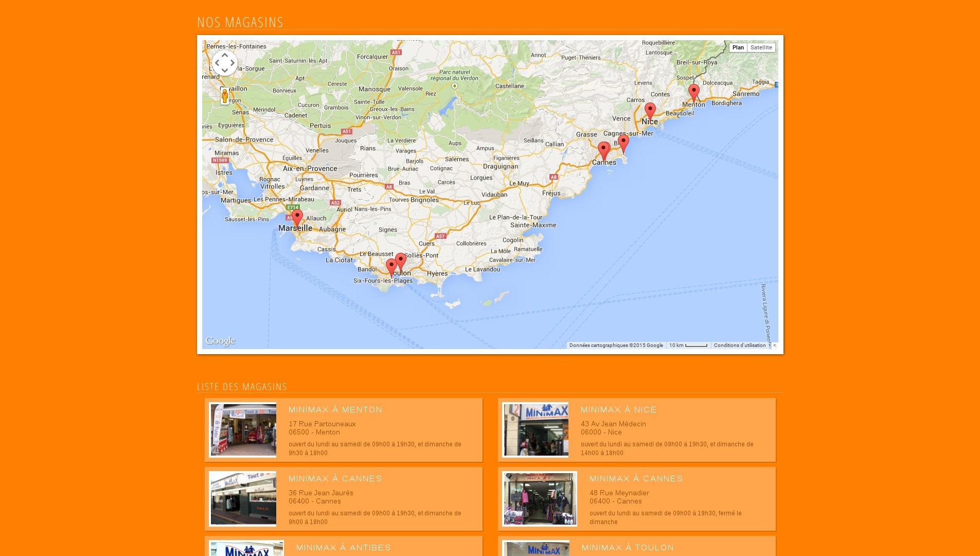Click the 06000 - Nice postal line
This screenshot has height=556, width=980.
601,432
